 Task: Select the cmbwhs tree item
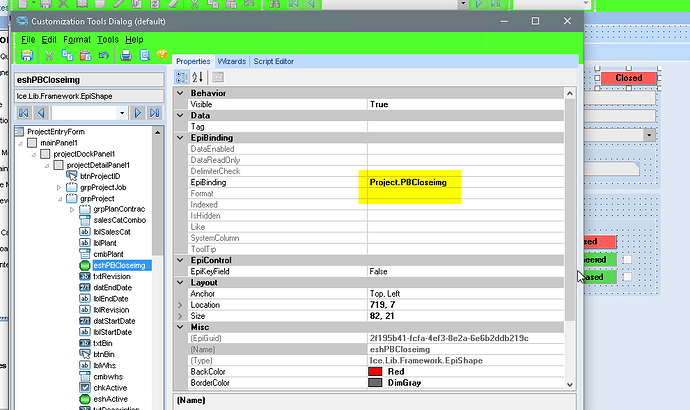coord(108,377)
